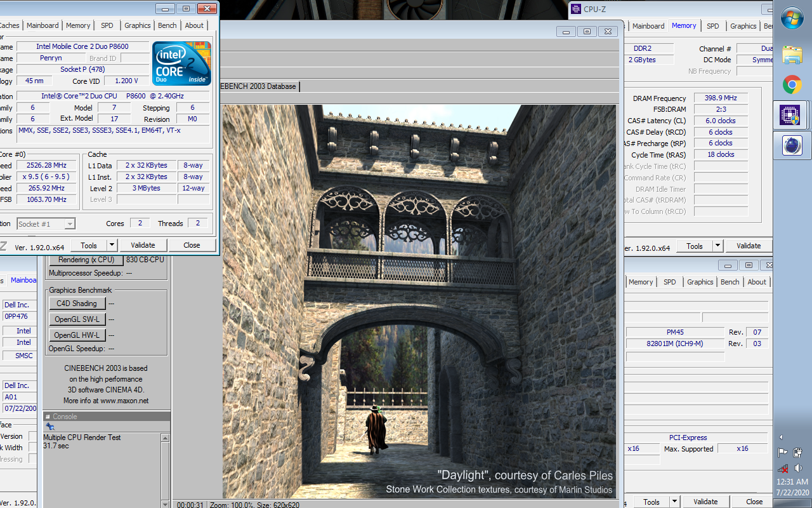The width and height of the screenshot is (812, 508).
Task: Open the About tab in the CPU-Z processor window
Action: click(x=194, y=25)
